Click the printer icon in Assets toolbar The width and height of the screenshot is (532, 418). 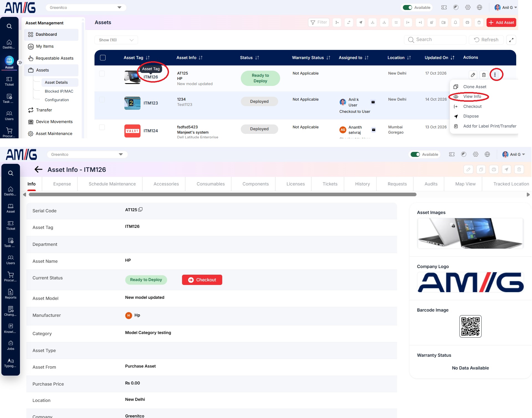(x=467, y=22)
